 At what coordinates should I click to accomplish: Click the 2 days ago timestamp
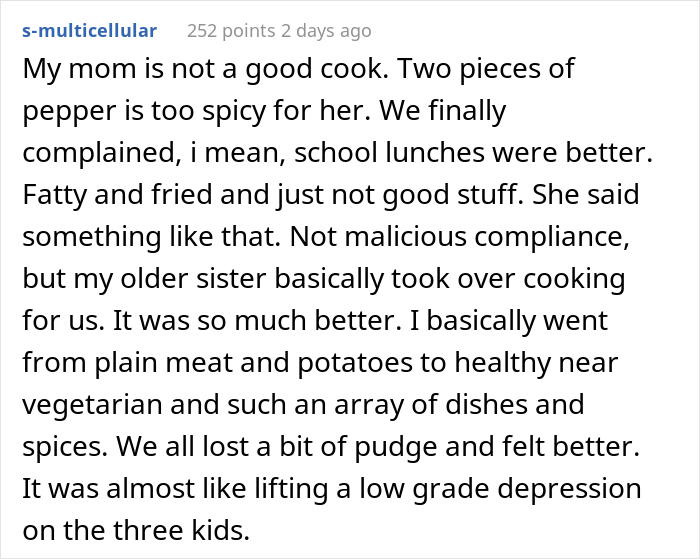(x=326, y=31)
